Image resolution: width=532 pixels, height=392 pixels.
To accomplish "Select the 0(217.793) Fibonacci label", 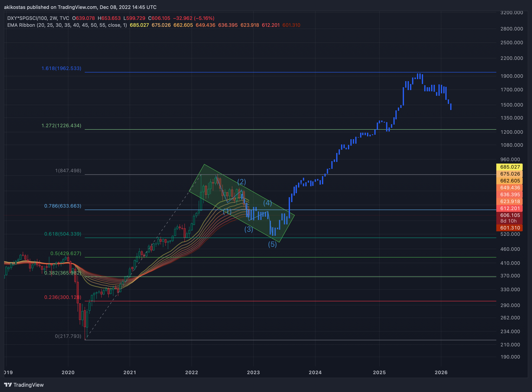I will tap(68, 336).
